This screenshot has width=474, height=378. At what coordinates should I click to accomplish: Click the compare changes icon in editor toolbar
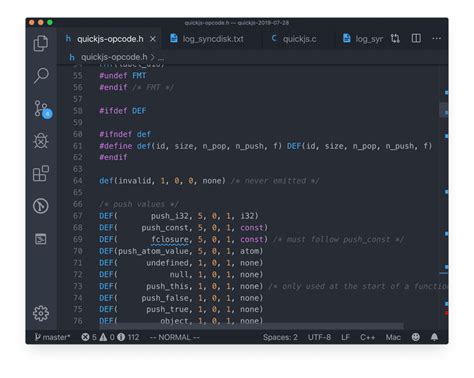point(395,39)
